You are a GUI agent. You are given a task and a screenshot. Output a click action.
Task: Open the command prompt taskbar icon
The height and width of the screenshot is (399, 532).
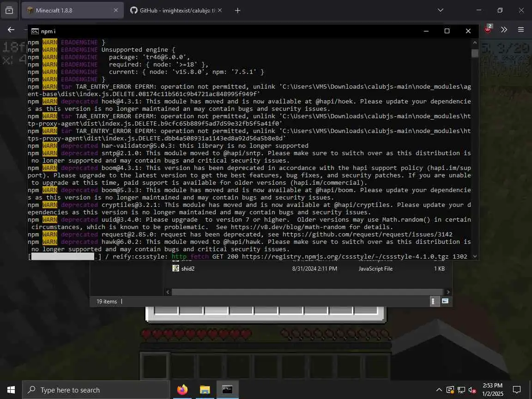(x=227, y=390)
